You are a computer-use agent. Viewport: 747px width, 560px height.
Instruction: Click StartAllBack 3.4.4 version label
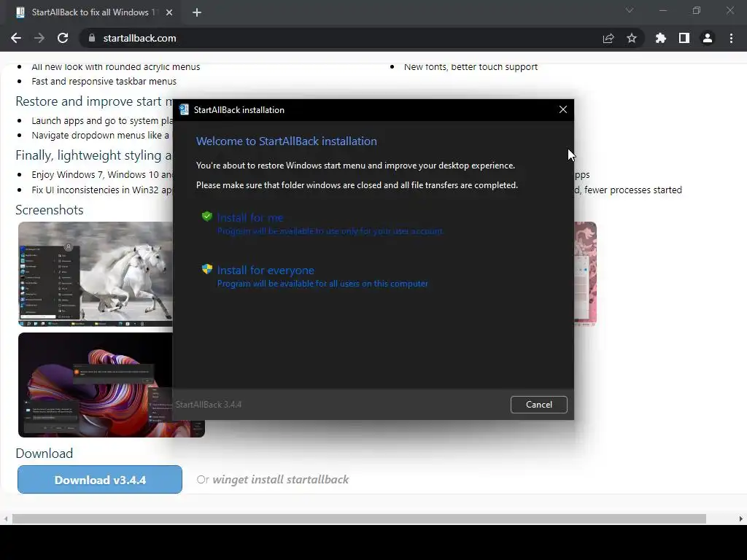pyautogui.click(x=208, y=404)
